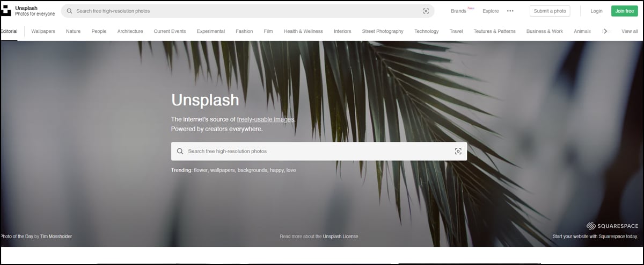Open the Fashion category
The width and height of the screenshot is (644, 265).
pyautogui.click(x=244, y=31)
